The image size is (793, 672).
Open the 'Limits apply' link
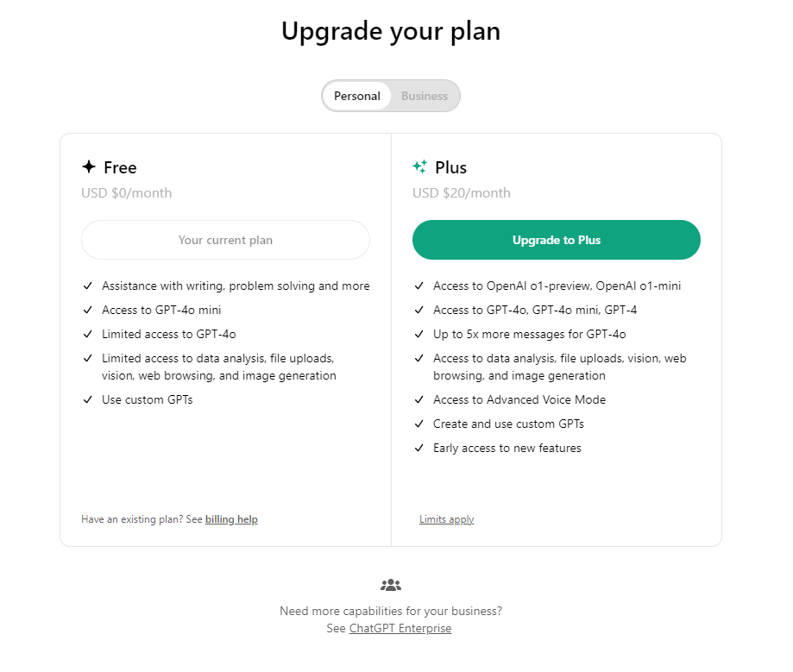[446, 519]
